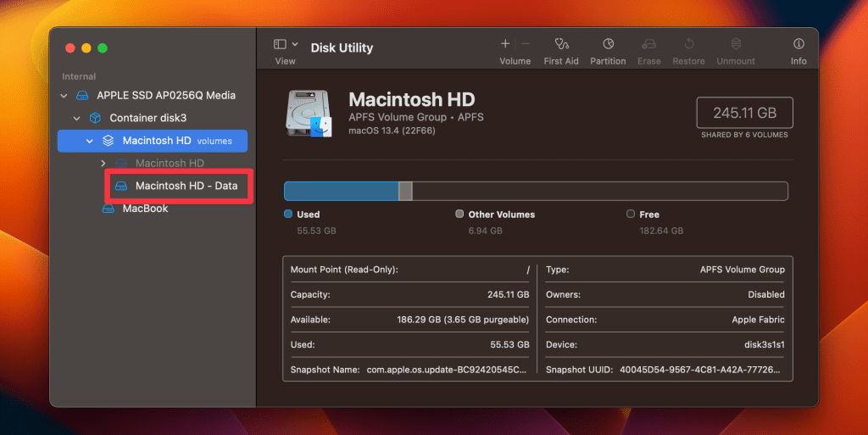Collapse the Macintosh HD volumes group
This screenshot has width=868, height=435.
(90, 141)
